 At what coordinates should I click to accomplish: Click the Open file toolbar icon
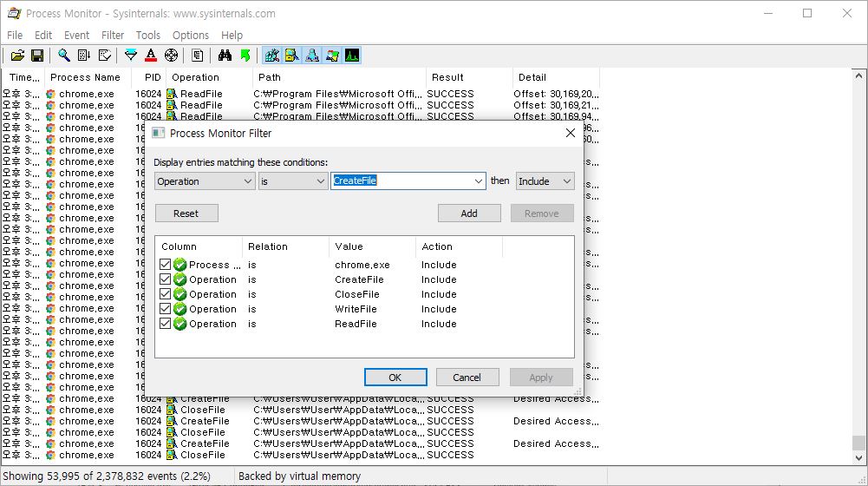point(17,56)
